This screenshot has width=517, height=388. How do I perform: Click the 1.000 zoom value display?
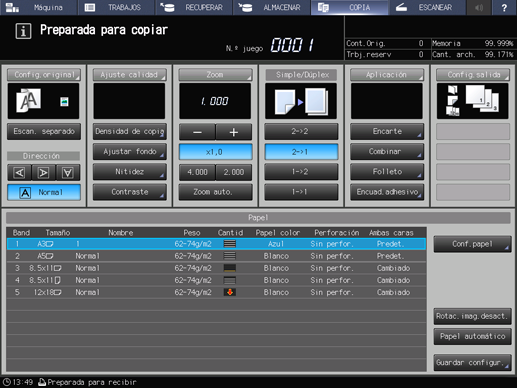pyautogui.click(x=215, y=101)
